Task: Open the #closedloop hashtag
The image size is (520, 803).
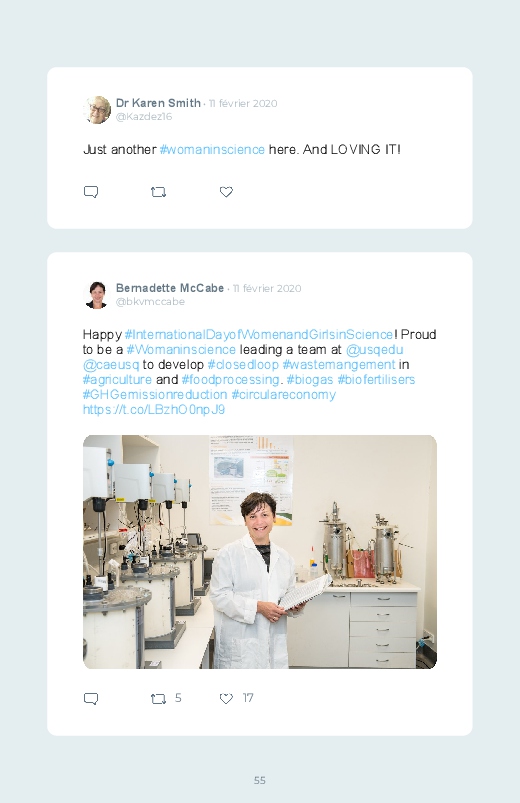Action: pyautogui.click(x=243, y=365)
